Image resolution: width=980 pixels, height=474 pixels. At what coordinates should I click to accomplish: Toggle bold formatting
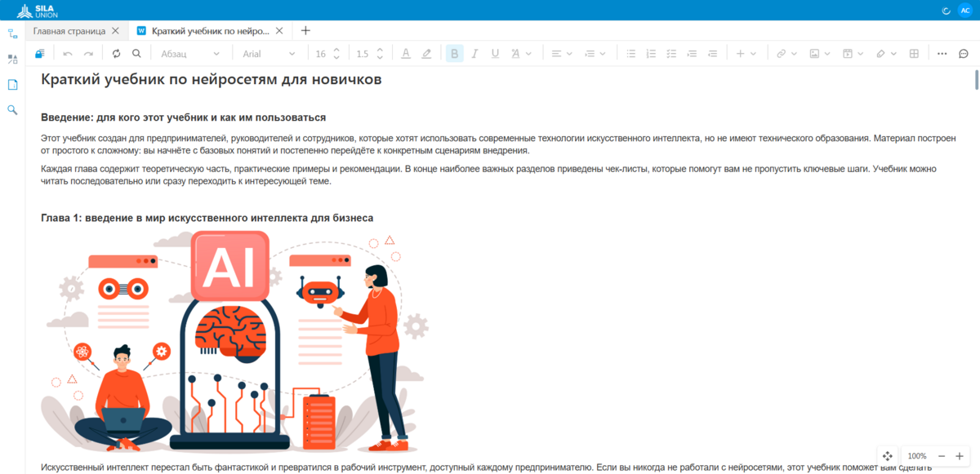455,54
